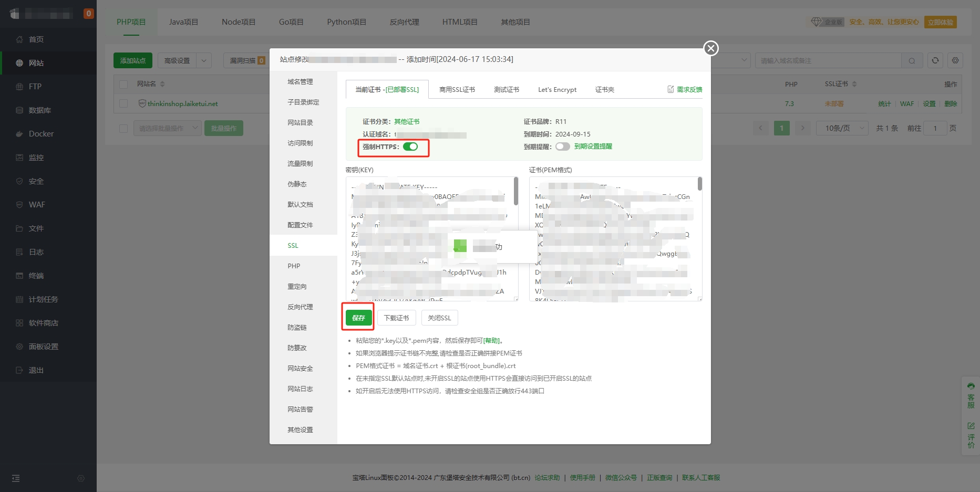Open the software store icon
The image size is (980, 492).
[x=19, y=323]
